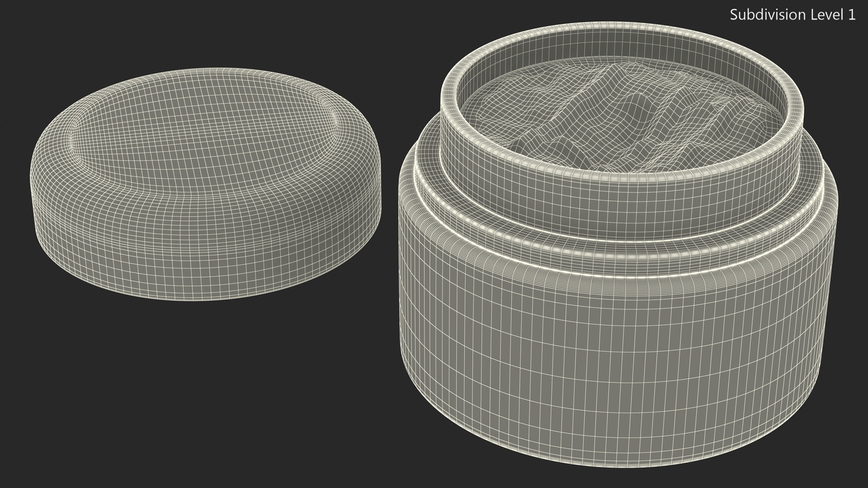Click the 'Subdivision Level 1' label
868x488 pixels.
tap(793, 15)
